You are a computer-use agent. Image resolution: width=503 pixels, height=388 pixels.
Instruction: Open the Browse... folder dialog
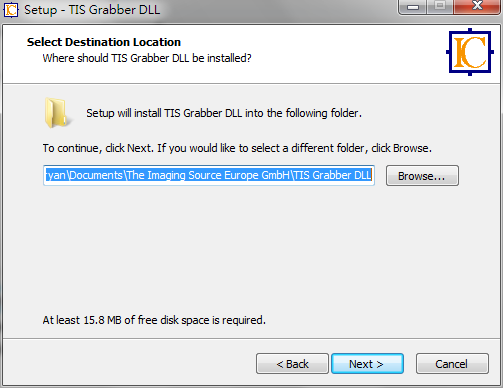pos(422,176)
